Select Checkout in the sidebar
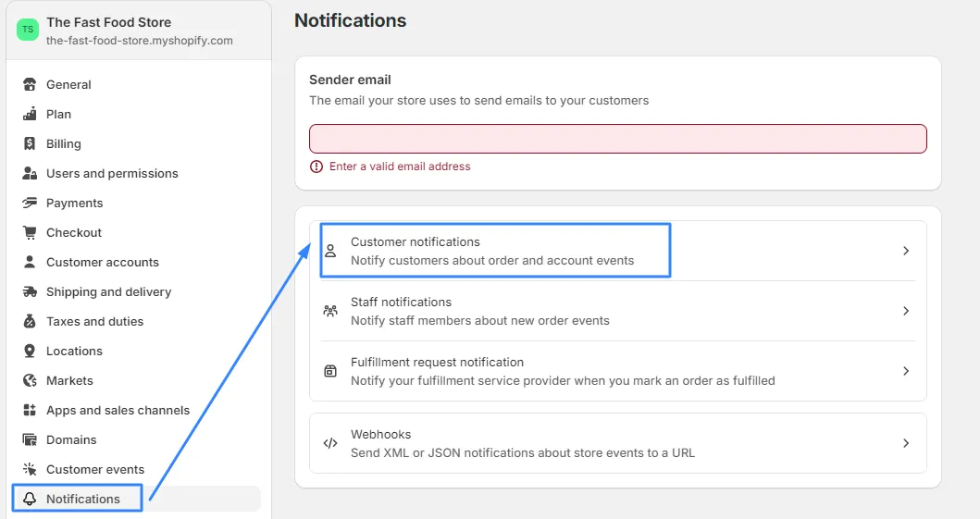980x519 pixels. [74, 232]
